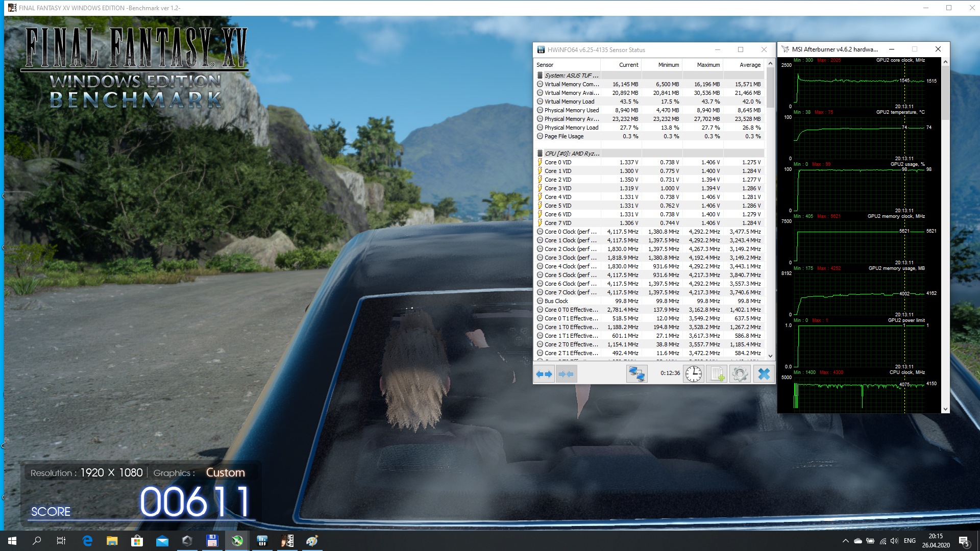Screen dimensions: 980x551
Task: Select the Core 0 VID sensor row
Action: (x=557, y=162)
